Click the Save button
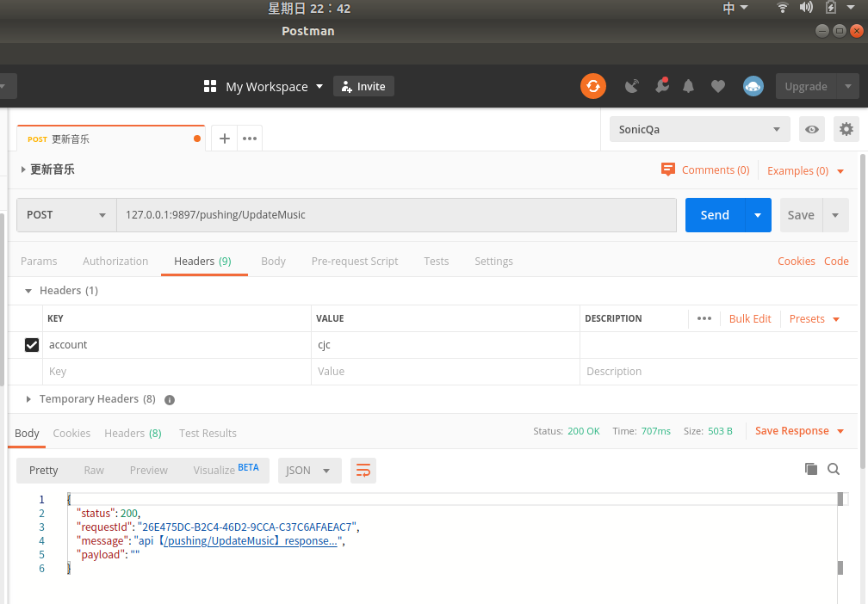868x604 pixels. (801, 215)
